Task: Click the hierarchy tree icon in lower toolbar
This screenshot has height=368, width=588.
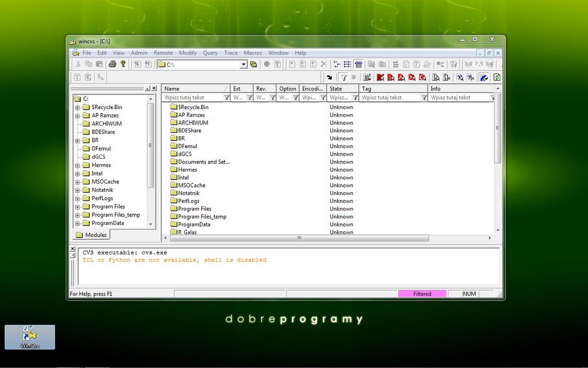Action: (x=100, y=77)
